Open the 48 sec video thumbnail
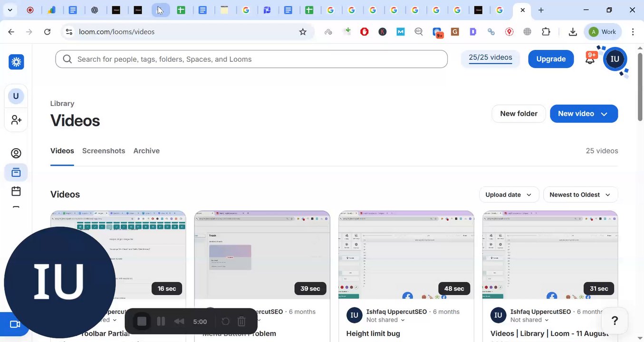Viewport: 644px width, 342px height. pyautogui.click(x=406, y=255)
